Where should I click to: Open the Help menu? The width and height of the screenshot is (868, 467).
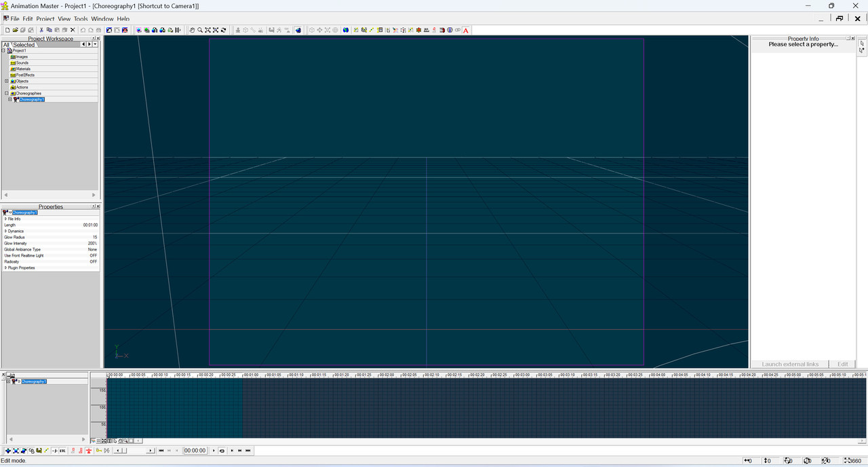click(x=123, y=19)
